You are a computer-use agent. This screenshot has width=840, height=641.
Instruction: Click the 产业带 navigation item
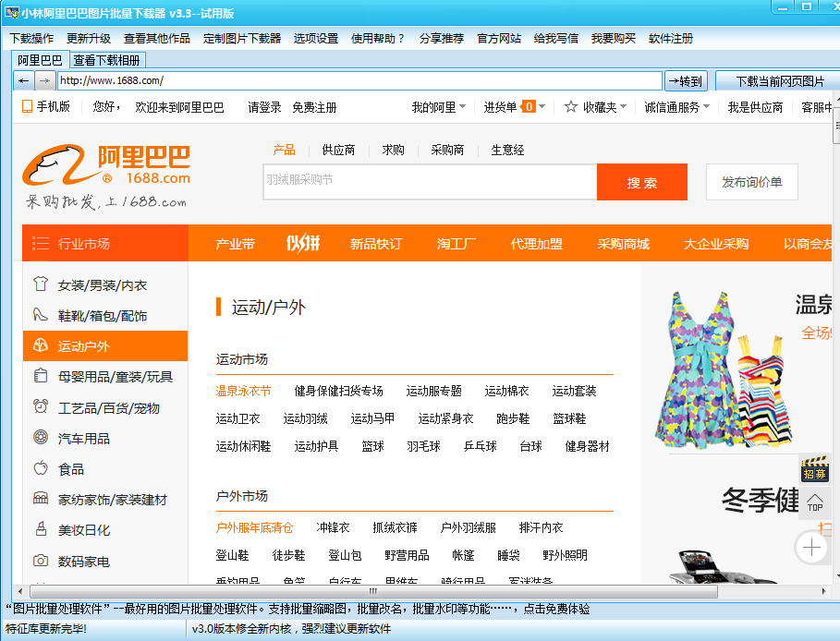coord(235,244)
